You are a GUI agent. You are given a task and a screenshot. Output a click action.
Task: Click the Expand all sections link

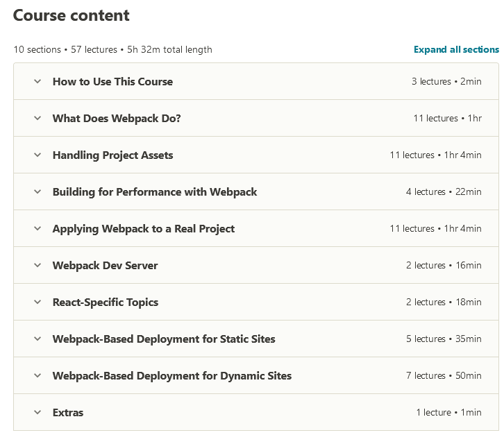(456, 49)
